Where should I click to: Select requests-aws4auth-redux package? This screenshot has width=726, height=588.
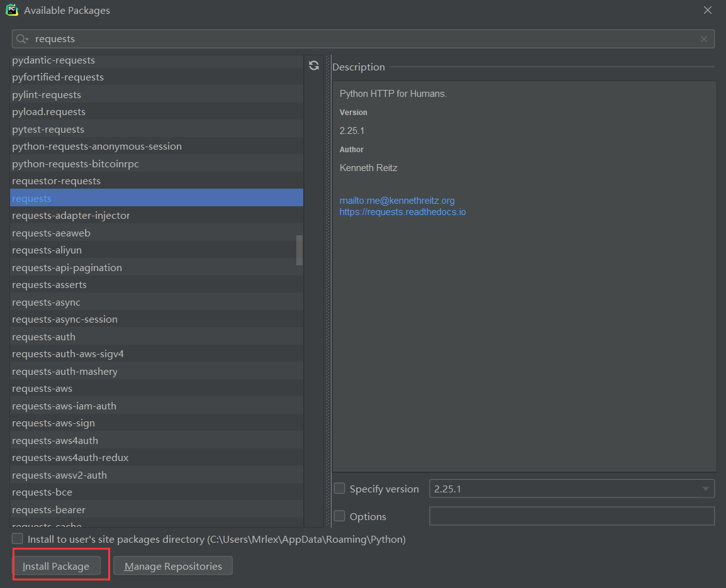[x=157, y=458]
